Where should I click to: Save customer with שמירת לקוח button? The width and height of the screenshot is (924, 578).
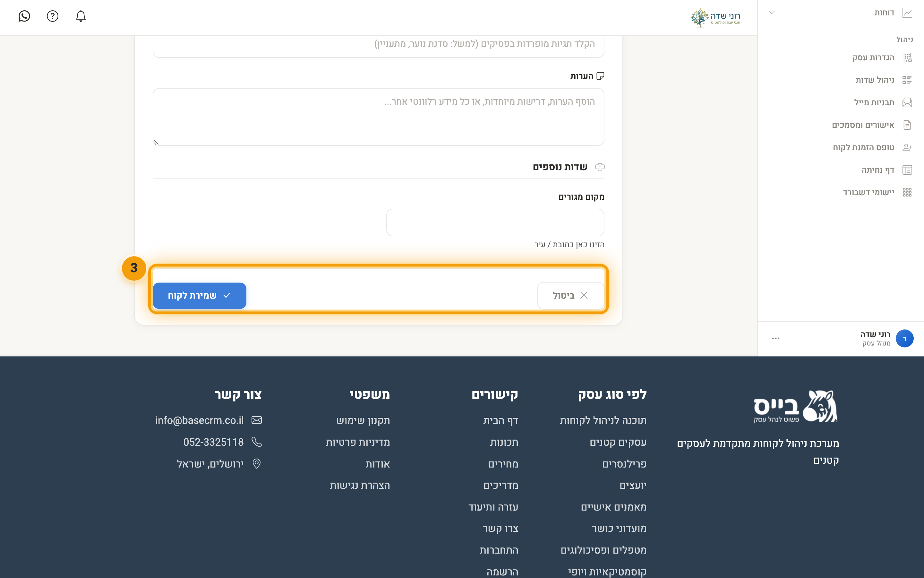pos(199,295)
